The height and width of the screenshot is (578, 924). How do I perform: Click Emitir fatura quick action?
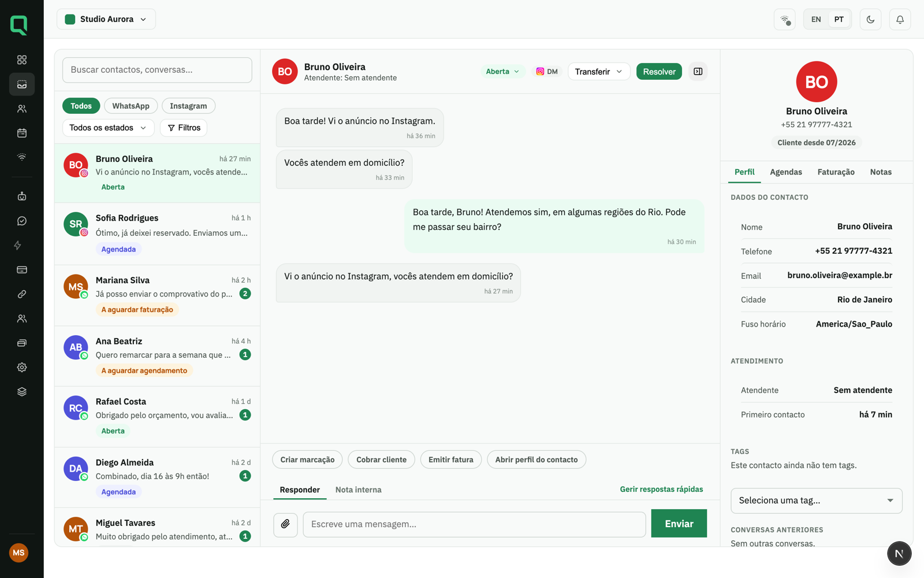click(450, 460)
